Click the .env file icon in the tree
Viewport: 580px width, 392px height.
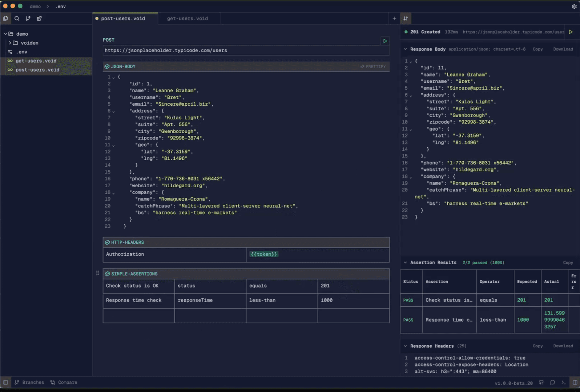[x=10, y=52]
